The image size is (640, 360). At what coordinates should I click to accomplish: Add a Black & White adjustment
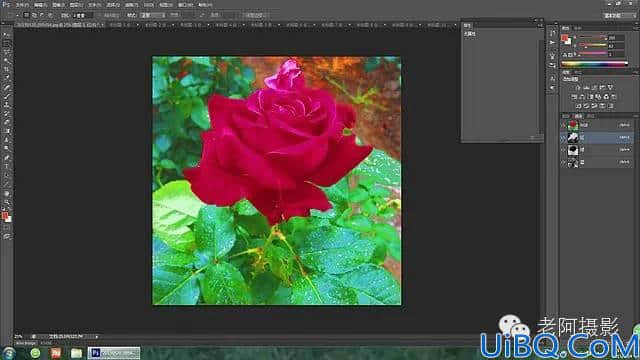pyautogui.click(x=590, y=97)
